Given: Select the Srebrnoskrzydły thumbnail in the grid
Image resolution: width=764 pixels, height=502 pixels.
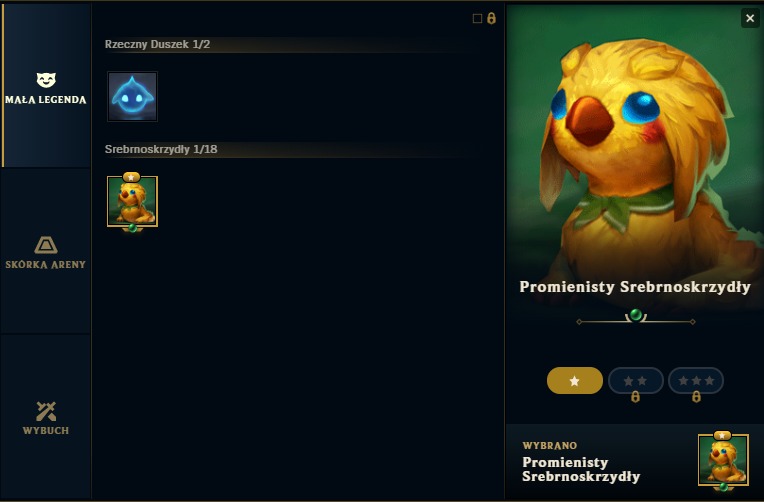Looking at the screenshot, I should [133, 201].
